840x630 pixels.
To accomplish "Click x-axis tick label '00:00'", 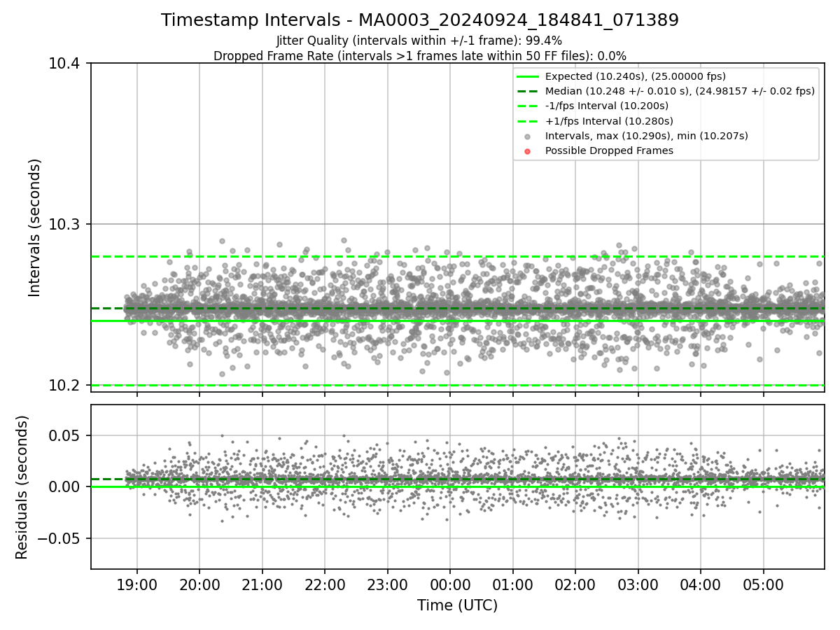I will click(450, 584).
